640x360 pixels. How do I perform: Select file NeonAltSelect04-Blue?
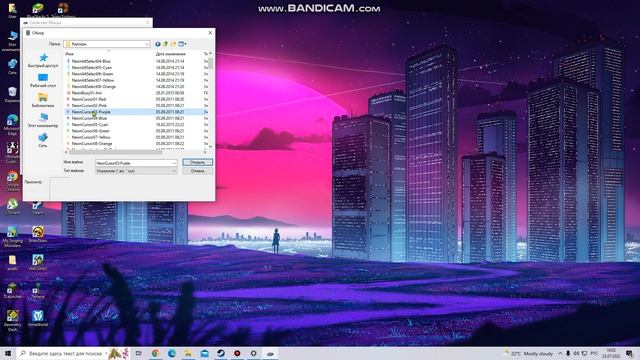tap(91, 61)
